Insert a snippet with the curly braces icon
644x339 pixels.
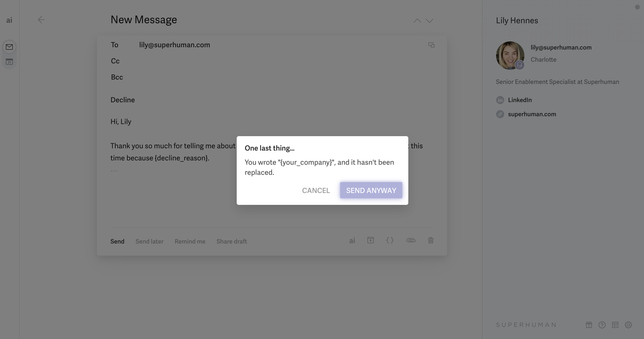[x=390, y=240]
